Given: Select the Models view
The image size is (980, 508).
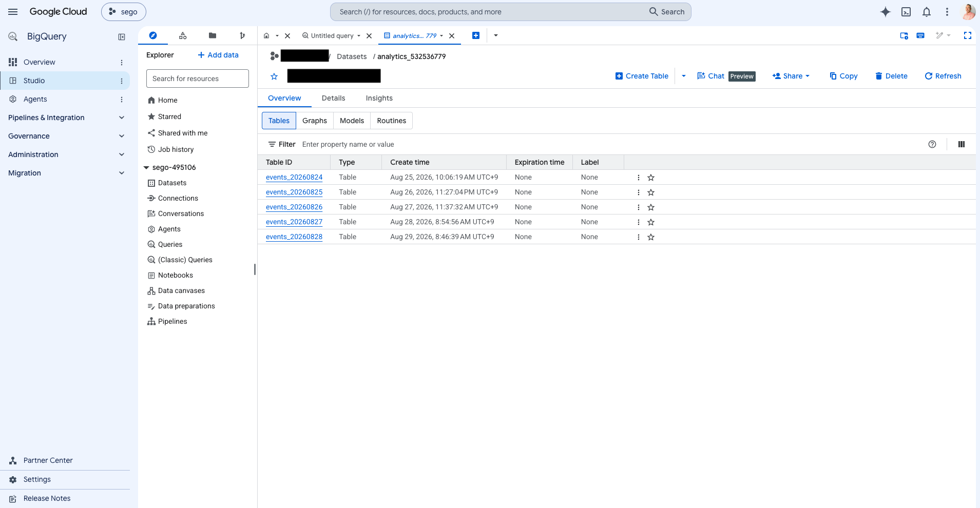Looking at the screenshot, I should click(x=352, y=121).
